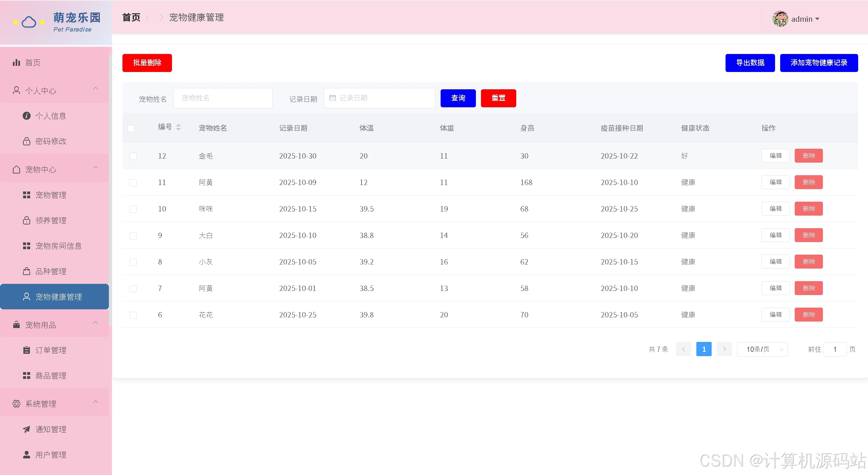Collapse the 系统管理 menu chevron
The height and width of the screenshot is (475, 868).
[96, 402]
